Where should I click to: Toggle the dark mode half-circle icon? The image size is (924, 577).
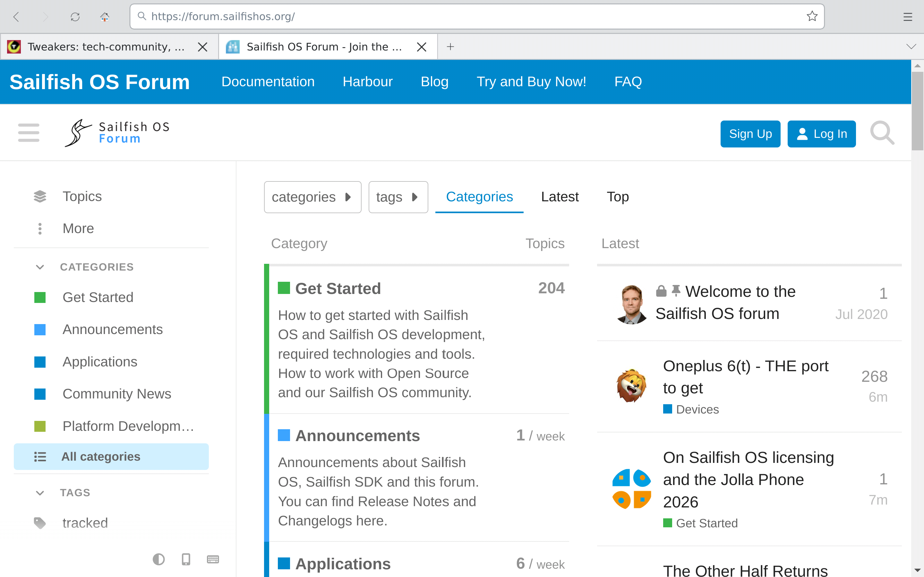[158, 559]
